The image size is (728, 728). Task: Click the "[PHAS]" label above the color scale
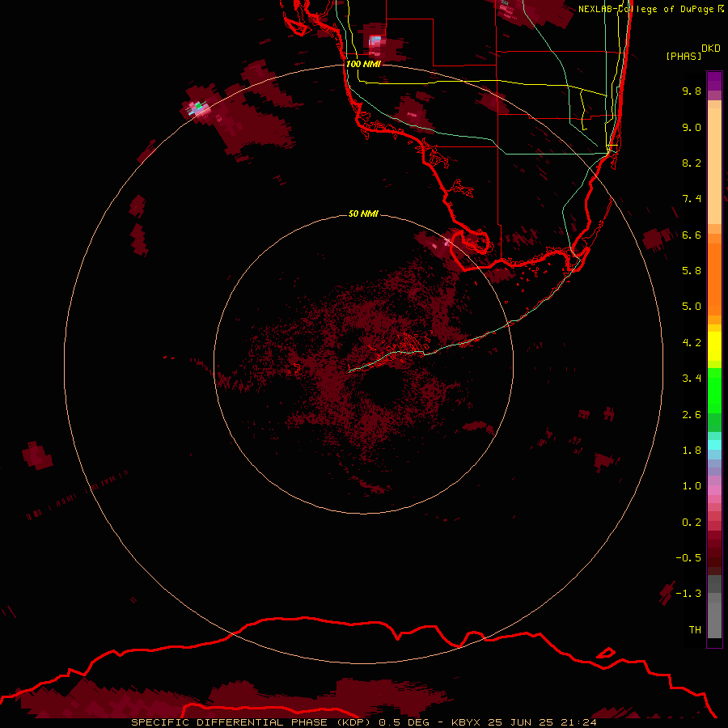pos(684,56)
